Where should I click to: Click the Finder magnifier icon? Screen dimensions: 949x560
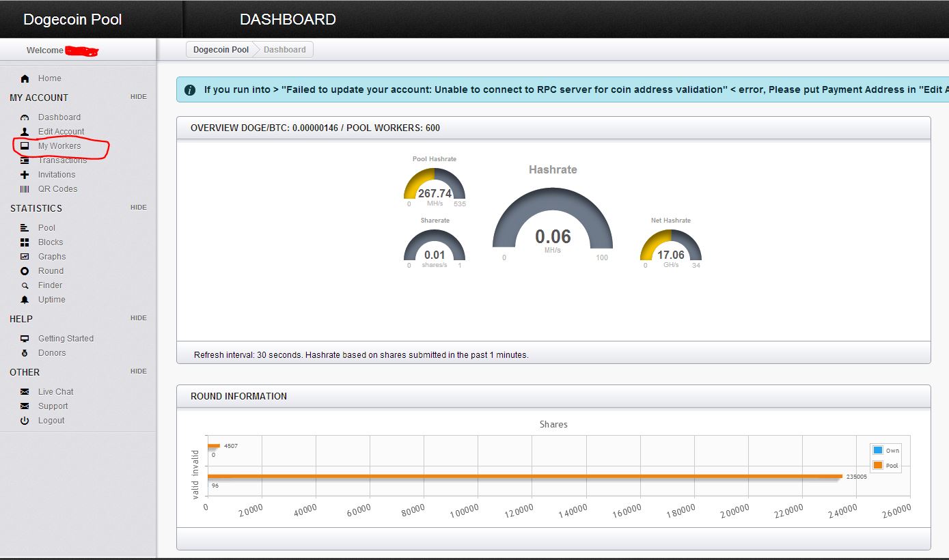25,285
